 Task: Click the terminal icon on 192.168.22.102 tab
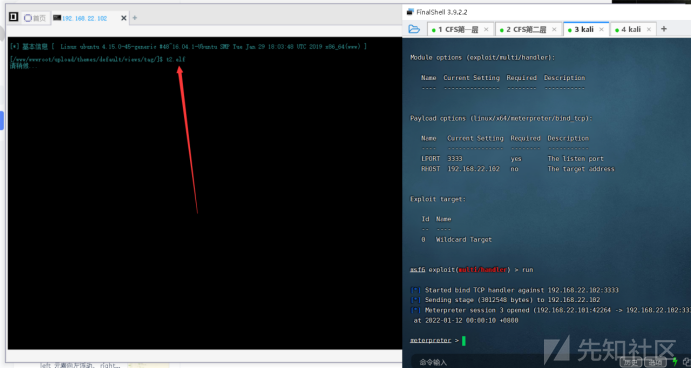click(x=57, y=18)
